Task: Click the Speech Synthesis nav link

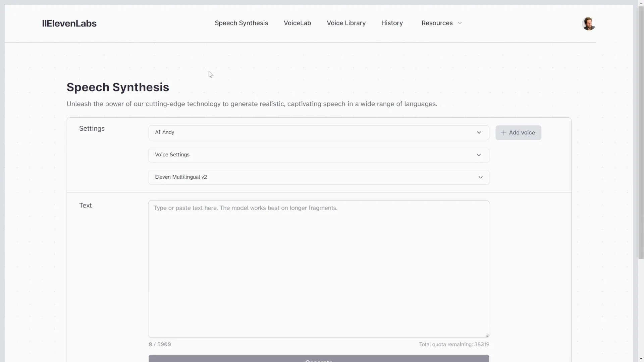Action: 241,23
